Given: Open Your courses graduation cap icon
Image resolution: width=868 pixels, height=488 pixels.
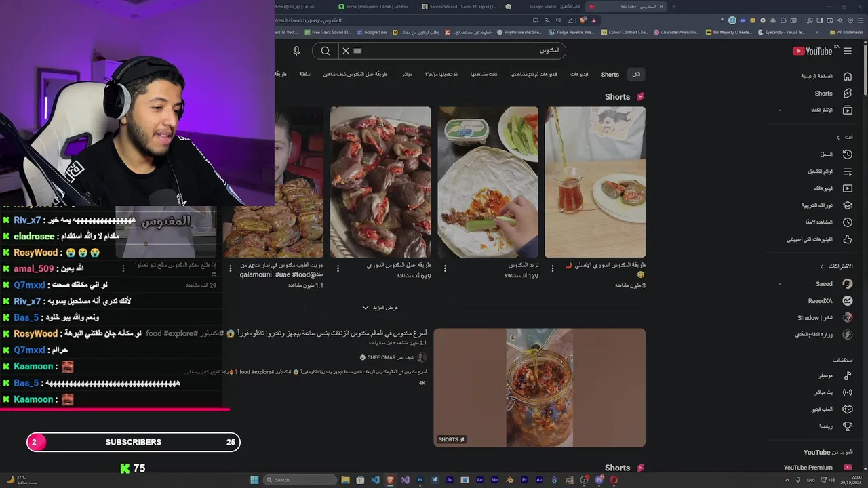Looking at the screenshot, I should 847,205.
